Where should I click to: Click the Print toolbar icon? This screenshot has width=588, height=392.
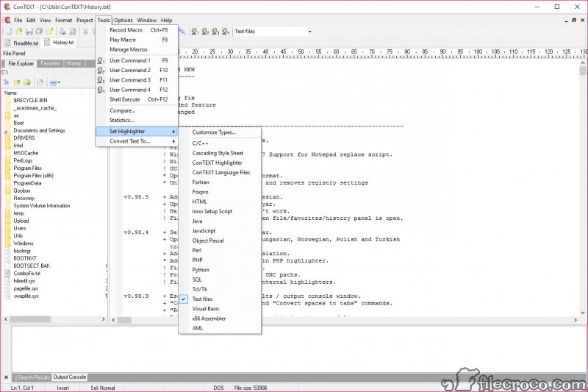coord(62,32)
